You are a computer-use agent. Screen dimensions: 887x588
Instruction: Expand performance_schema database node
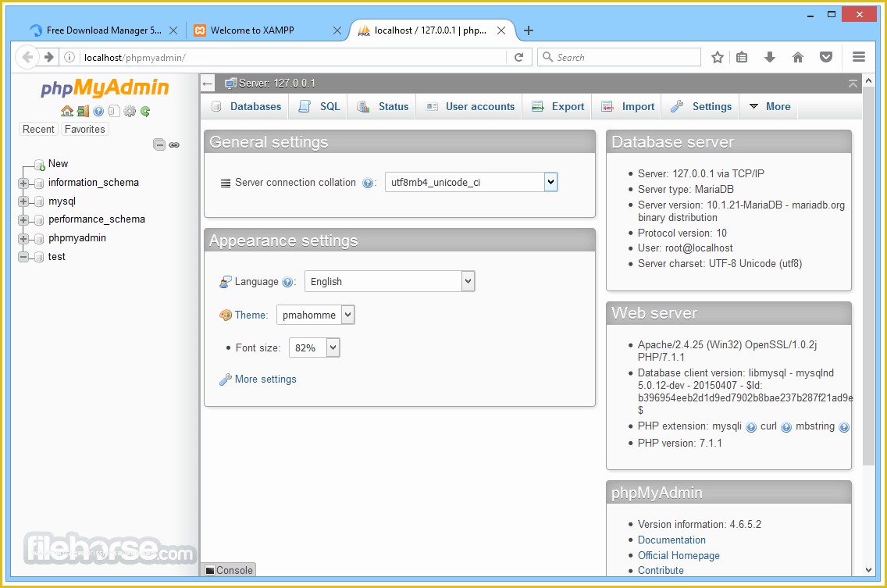pyautogui.click(x=23, y=220)
